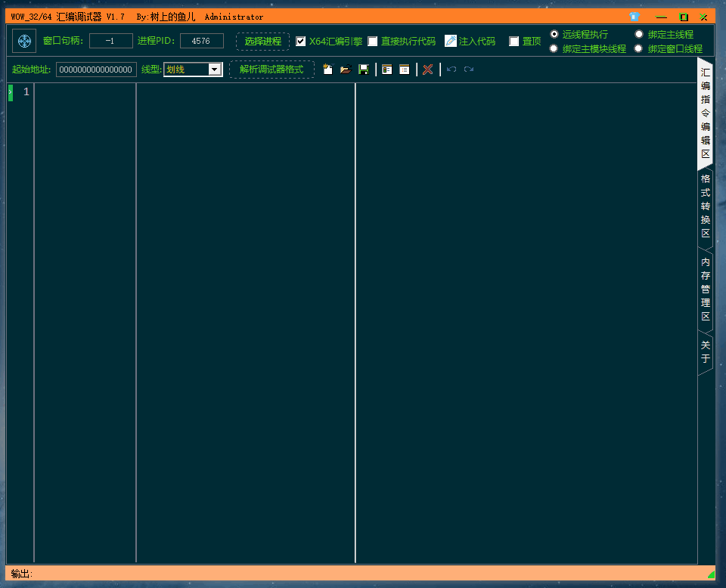Minimize the assembler debugger window
Image resolution: width=726 pixels, height=588 pixels.
pyautogui.click(x=661, y=17)
